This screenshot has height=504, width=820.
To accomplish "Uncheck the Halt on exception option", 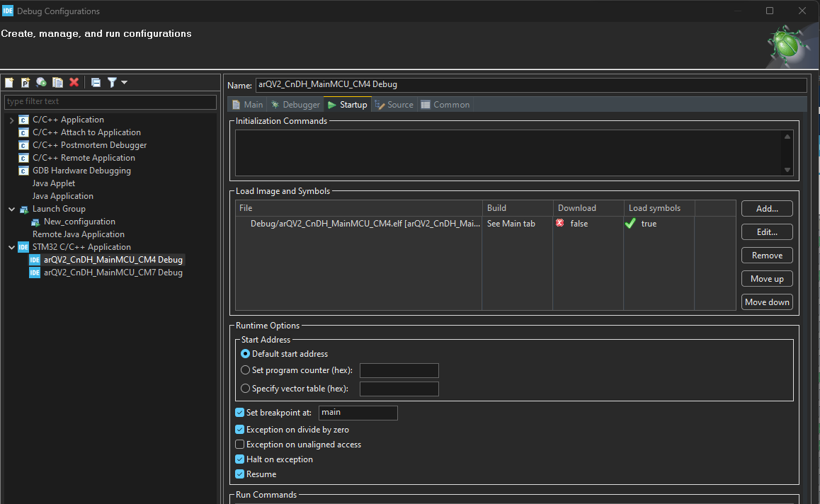I will tap(240, 459).
